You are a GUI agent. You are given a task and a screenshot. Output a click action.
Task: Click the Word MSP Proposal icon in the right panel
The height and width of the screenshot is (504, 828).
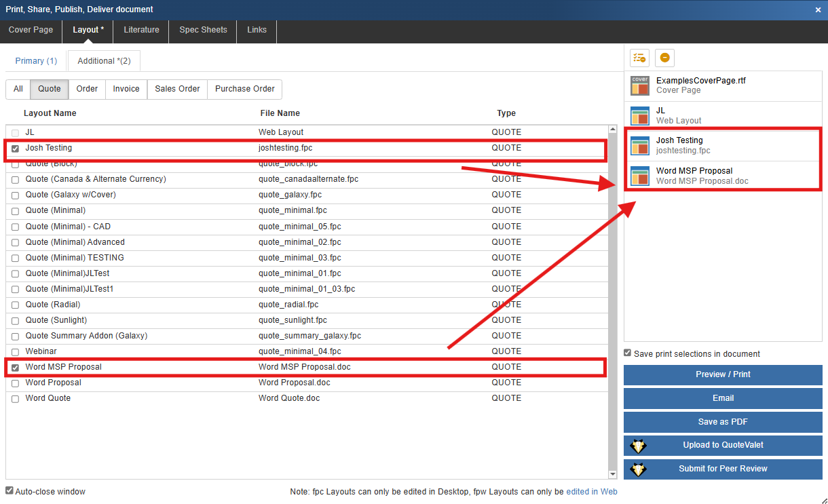(640, 176)
